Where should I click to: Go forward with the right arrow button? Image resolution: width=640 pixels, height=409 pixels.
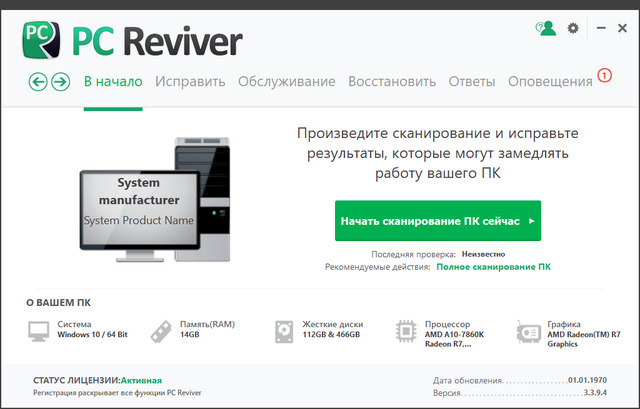(x=61, y=82)
